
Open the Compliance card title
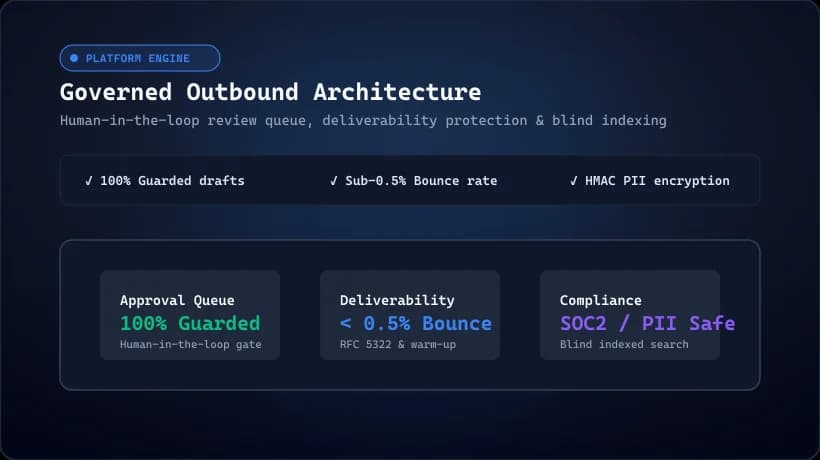(x=600, y=301)
